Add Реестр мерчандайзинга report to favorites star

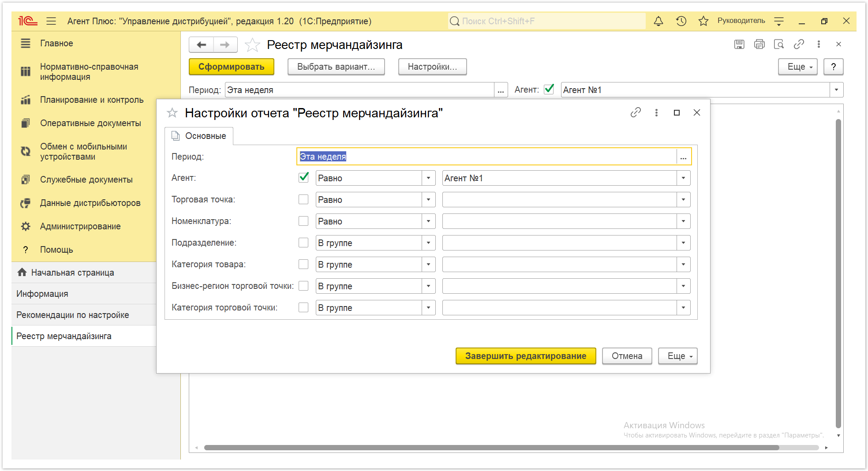252,45
